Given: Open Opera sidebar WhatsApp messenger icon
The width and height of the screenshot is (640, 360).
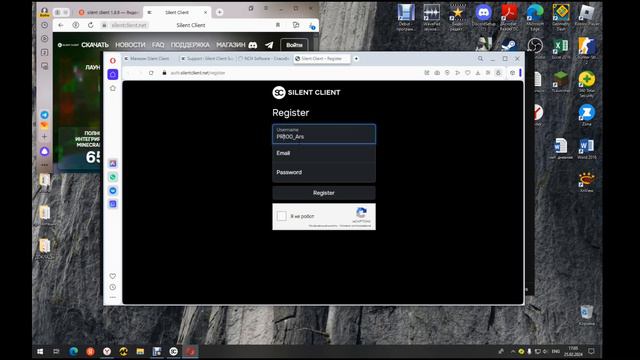Looking at the screenshot, I should tap(113, 177).
